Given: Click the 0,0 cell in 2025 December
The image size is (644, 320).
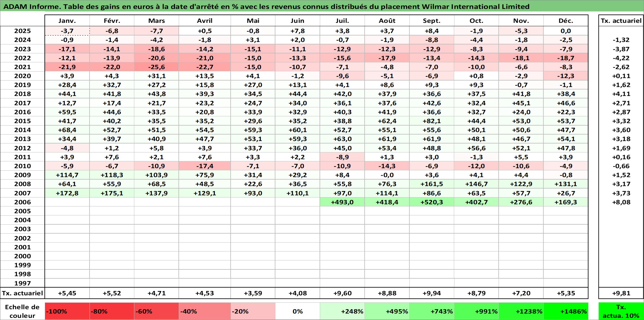Looking at the screenshot, I should pos(566,31).
